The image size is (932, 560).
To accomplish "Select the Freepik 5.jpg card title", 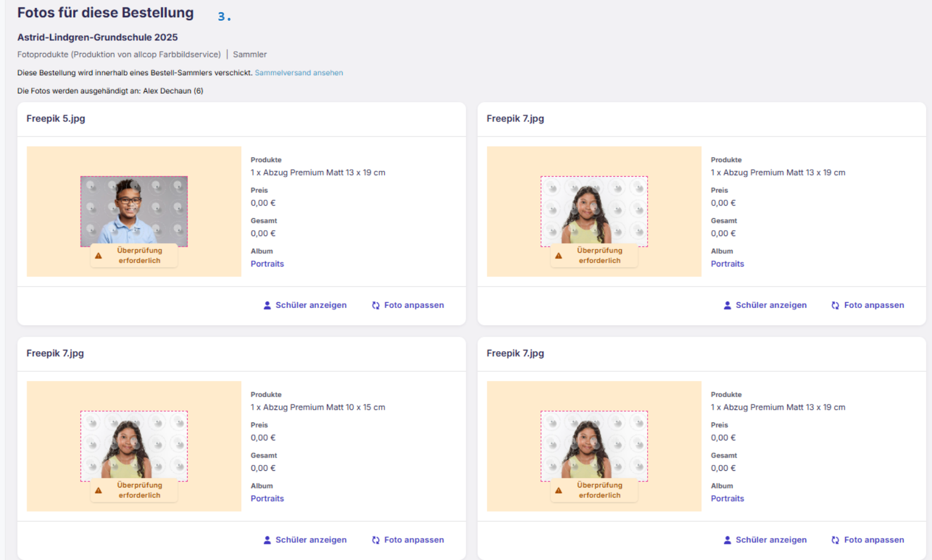I will point(56,119).
